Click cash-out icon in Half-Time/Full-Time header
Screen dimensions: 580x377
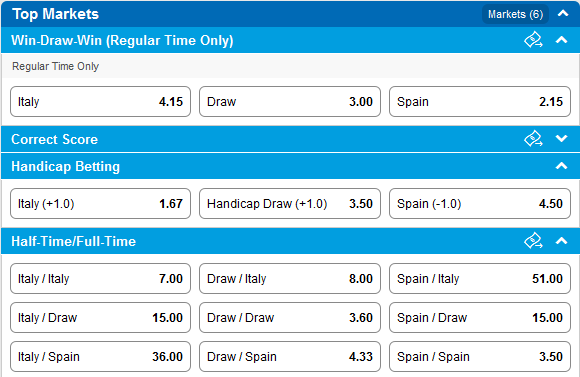(533, 241)
